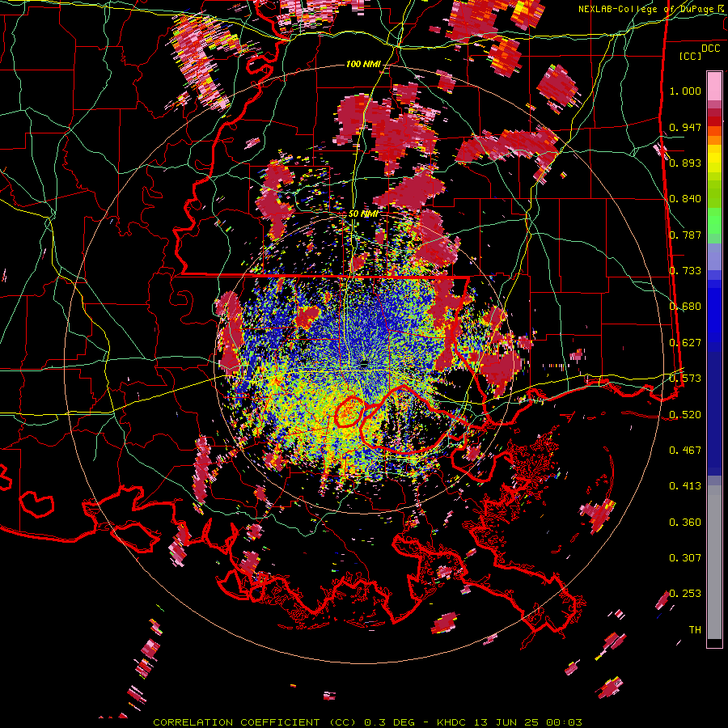Click the TH label below the scale
Image resolution: width=728 pixels, height=728 pixels.
point(695,630)
